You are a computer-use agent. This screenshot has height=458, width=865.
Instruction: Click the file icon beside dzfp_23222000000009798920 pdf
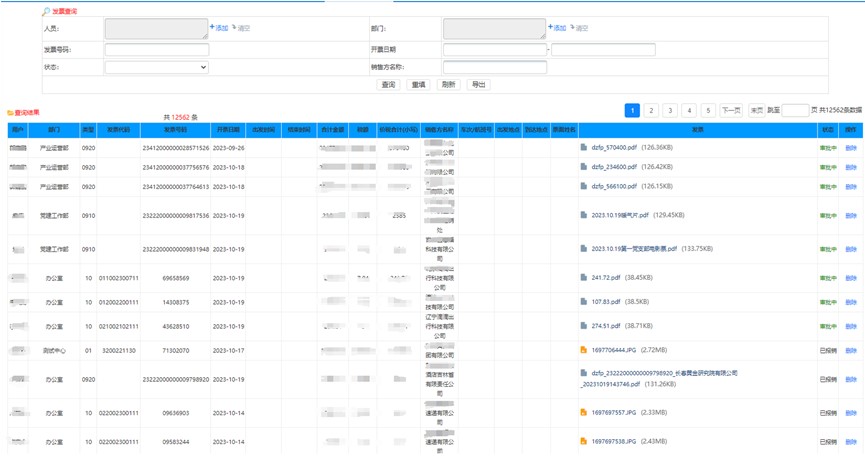584,373
